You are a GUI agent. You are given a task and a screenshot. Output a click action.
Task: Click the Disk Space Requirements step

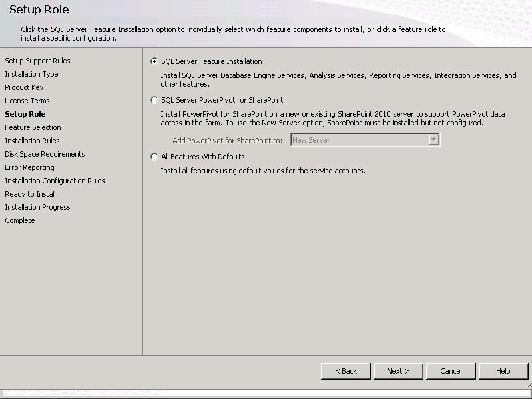[45, 154]
